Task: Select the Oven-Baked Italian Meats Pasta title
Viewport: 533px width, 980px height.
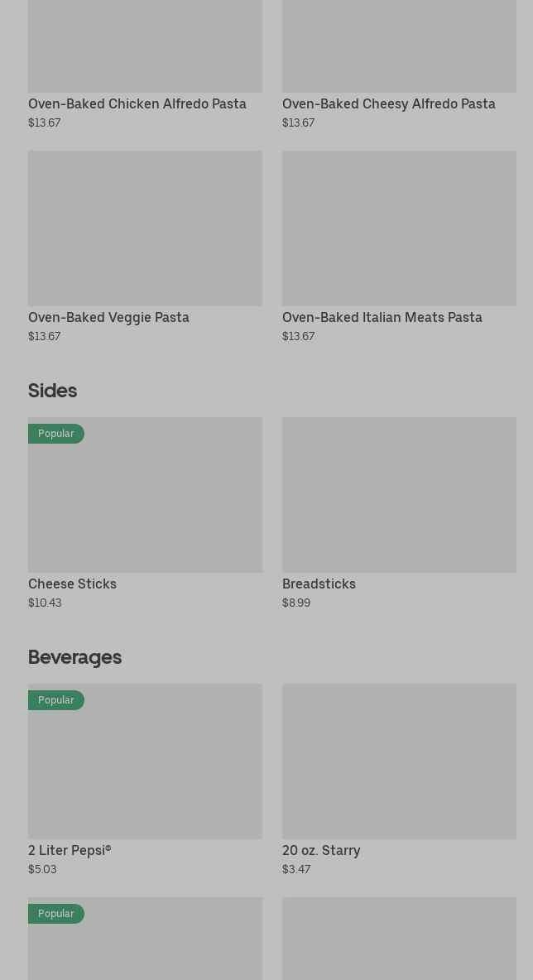Action: 382,317
